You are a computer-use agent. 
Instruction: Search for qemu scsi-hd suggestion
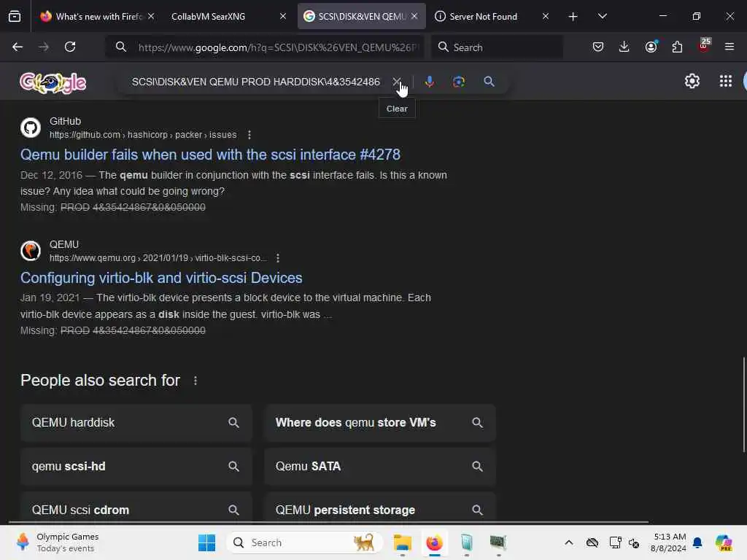click(136, 467)
